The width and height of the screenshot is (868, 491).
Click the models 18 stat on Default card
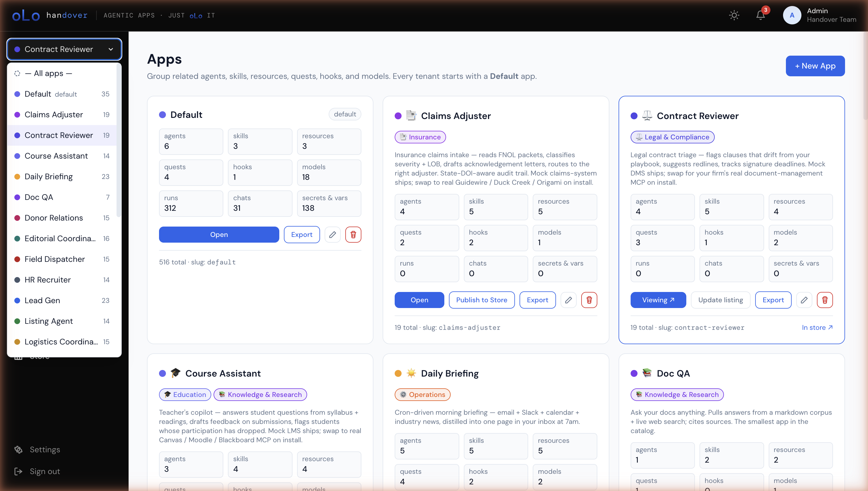point(329,172)
